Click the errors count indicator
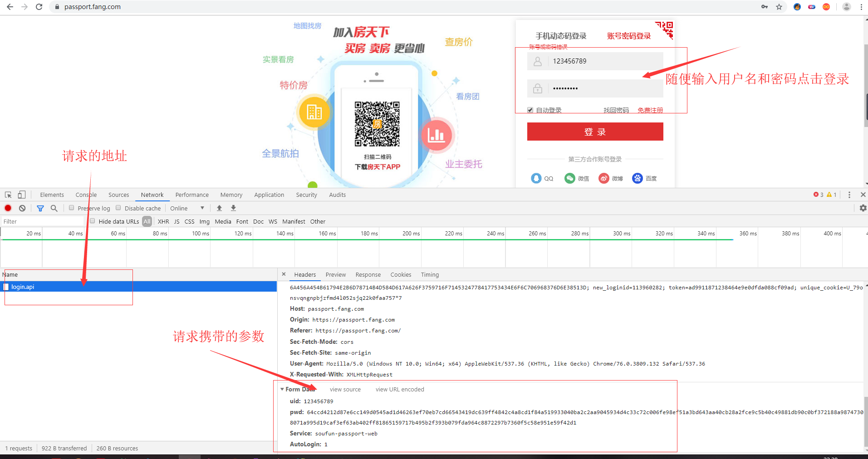Image resolution: width=868 pixels, height=459 pixels. [x=819, y=195]
